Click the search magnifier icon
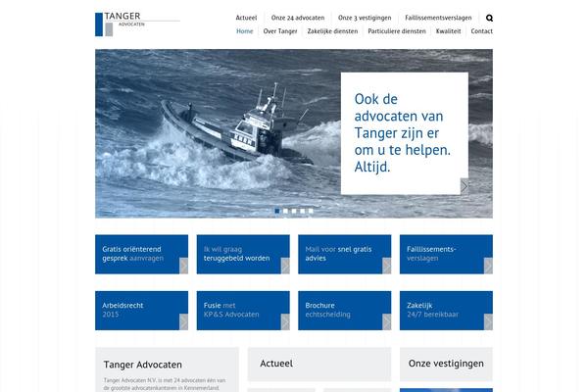Image resolution: width=588 pixels, height=392 pixels. (489, 18)
